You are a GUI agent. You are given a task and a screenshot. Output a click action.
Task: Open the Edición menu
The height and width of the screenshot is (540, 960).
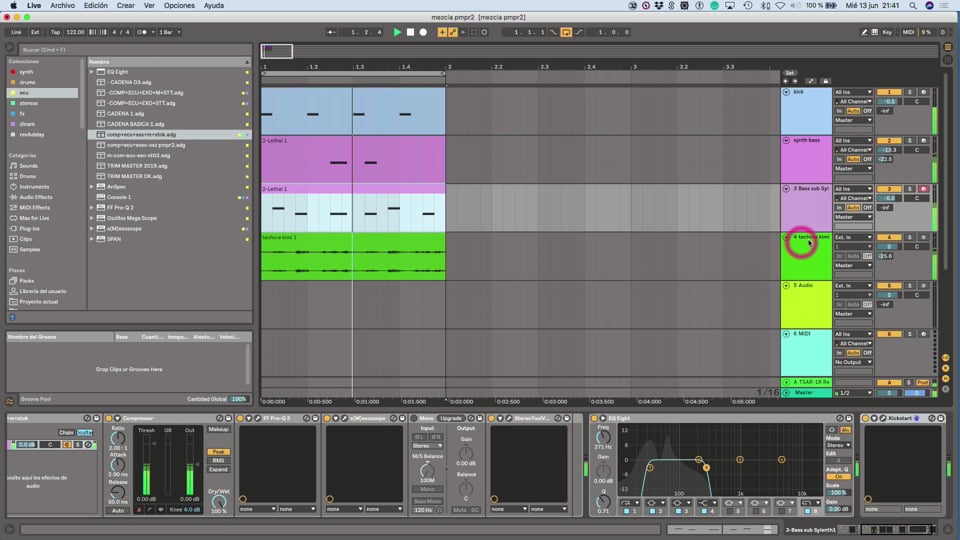(x=96, y=6)
